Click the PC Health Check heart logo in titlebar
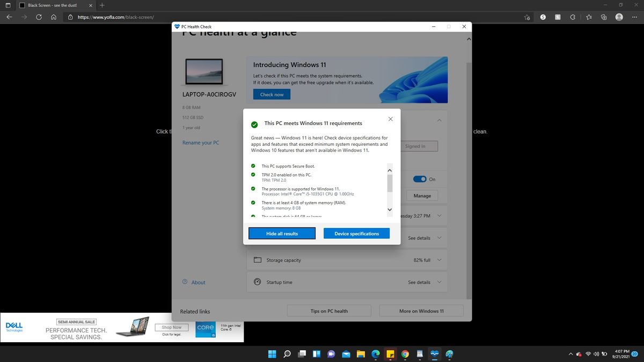This screenshot has width=644, height=362. pos(177,26)
